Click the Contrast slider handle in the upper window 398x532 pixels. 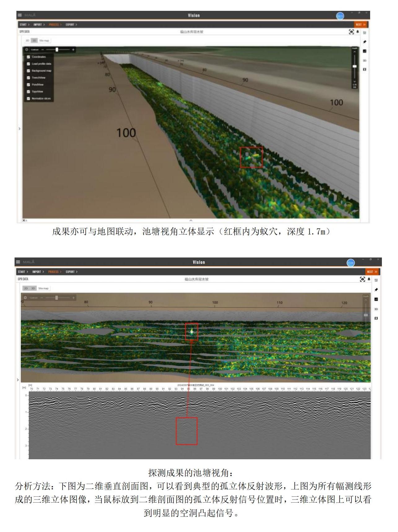[x=57, y=50]
